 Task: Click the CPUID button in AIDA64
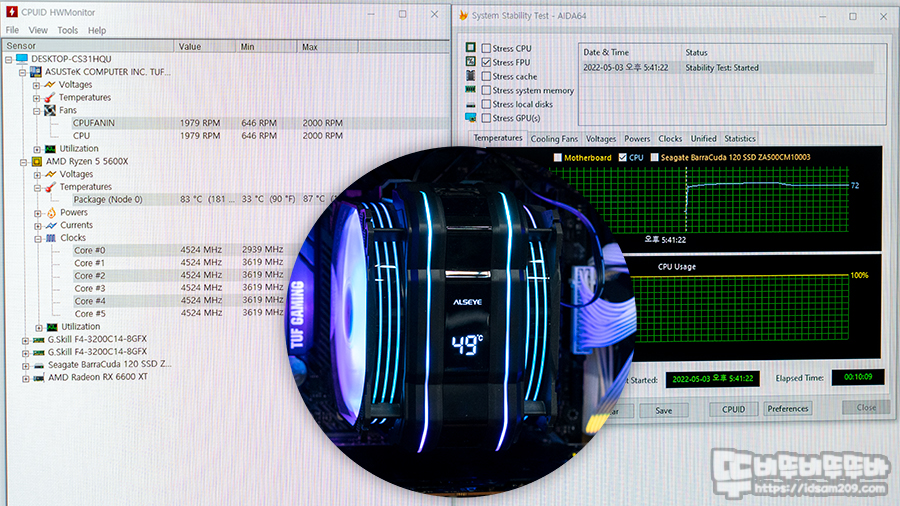733,409
